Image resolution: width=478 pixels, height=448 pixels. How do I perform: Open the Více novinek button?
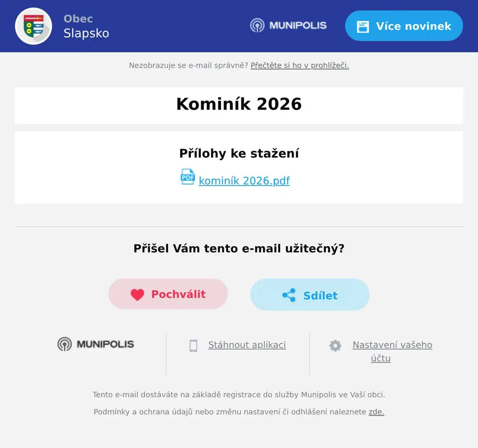click(404, 26)
